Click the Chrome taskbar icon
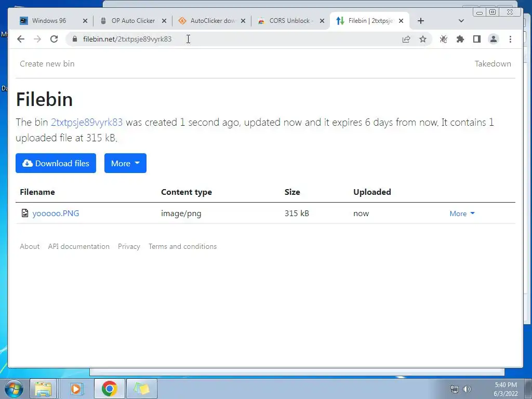Viewport: 532px width, 399px height. (109, 389)
